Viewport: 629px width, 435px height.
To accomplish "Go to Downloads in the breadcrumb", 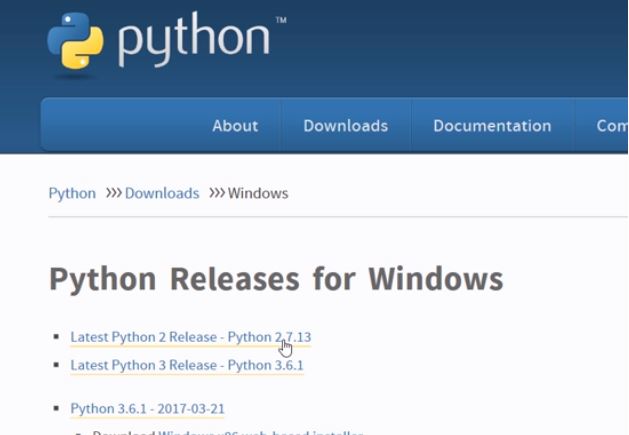I will click(162, 193).
